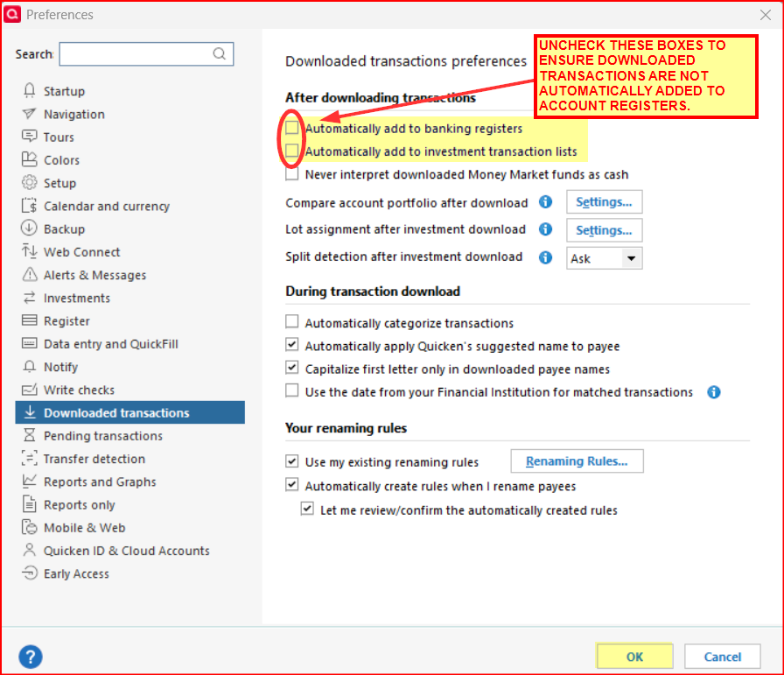Viewport: 784px width, 675px height.
Task: Click the Quicken ID person icon
Action: pos(30,550)
